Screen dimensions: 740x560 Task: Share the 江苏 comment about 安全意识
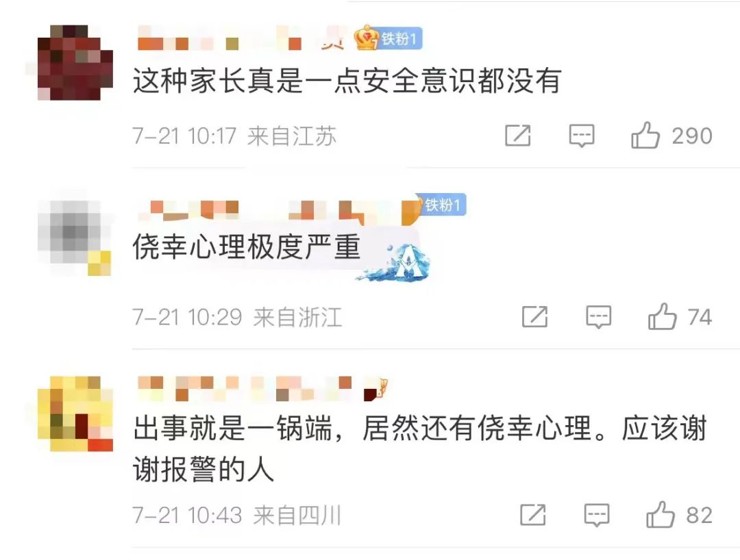518,136
